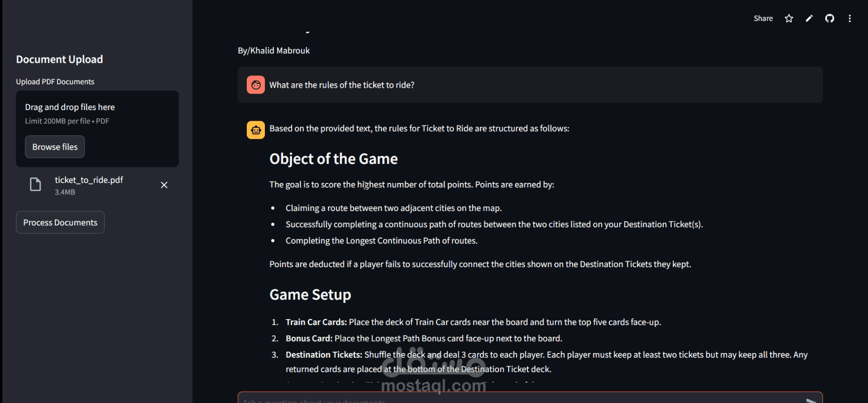Click the drag and drop upload area
Screen dimensions: 868x403
click(97, 114)
